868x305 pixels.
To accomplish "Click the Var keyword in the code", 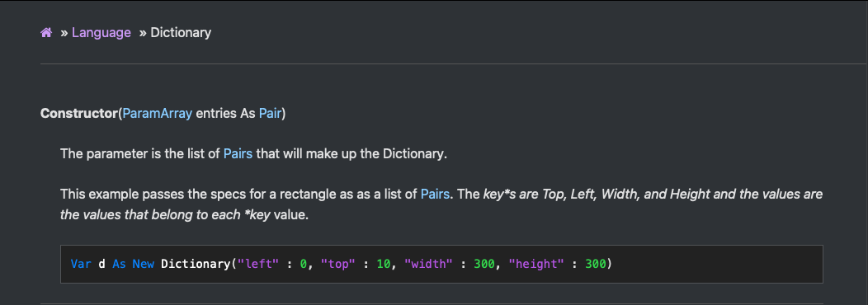I will click(82, 264).
